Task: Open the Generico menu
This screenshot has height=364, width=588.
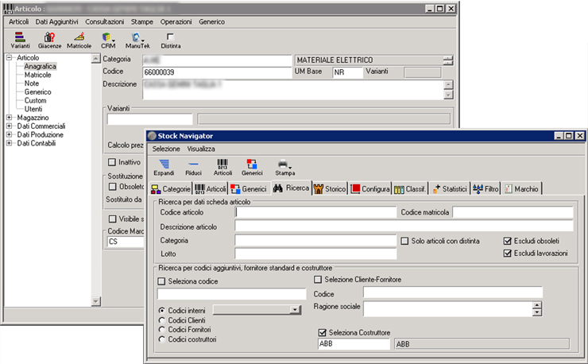Action: coord(211,21)
